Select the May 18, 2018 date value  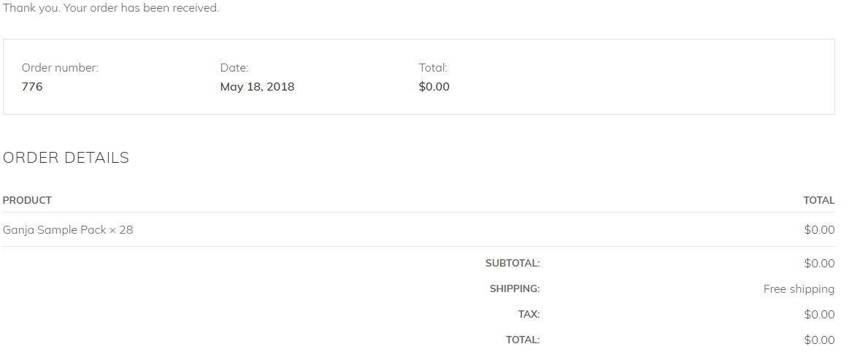(x=257, y=87)
